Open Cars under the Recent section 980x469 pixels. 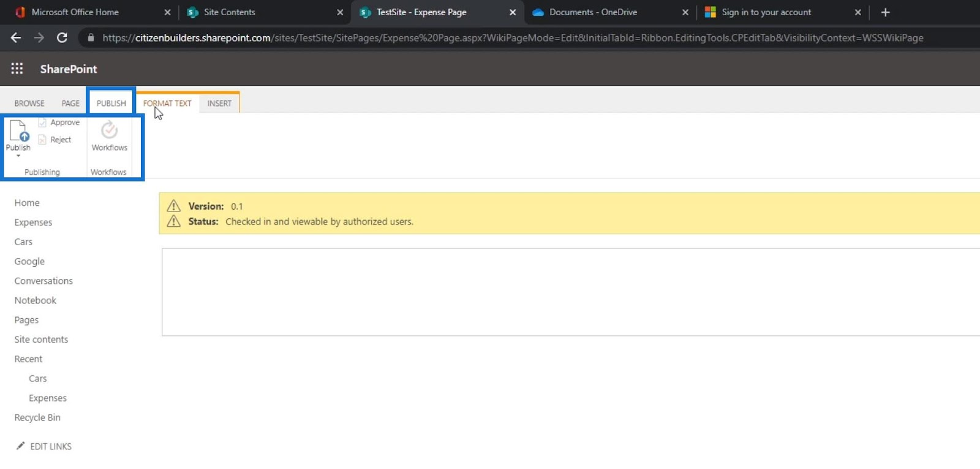tap(38, 379)
